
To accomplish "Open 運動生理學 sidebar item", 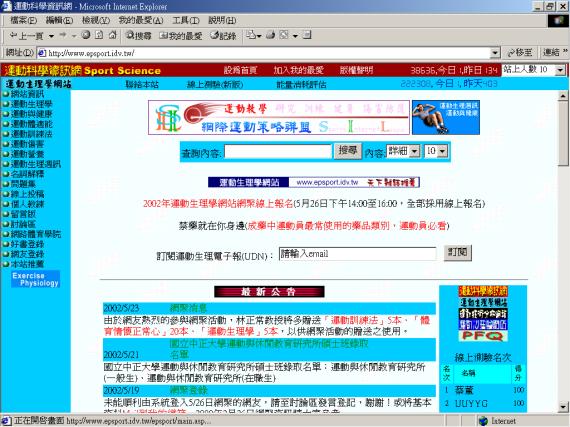I will coord(31,104).
